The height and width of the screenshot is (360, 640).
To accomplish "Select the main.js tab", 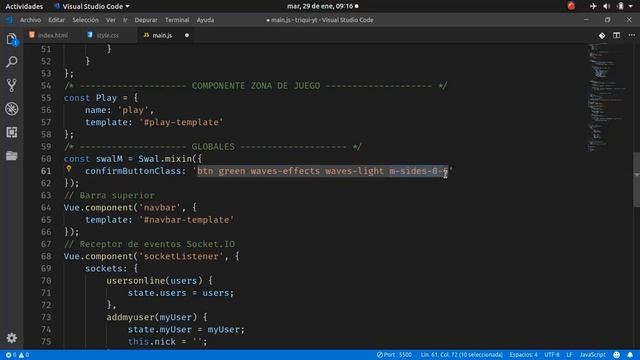I will click(x=162, y=36).
